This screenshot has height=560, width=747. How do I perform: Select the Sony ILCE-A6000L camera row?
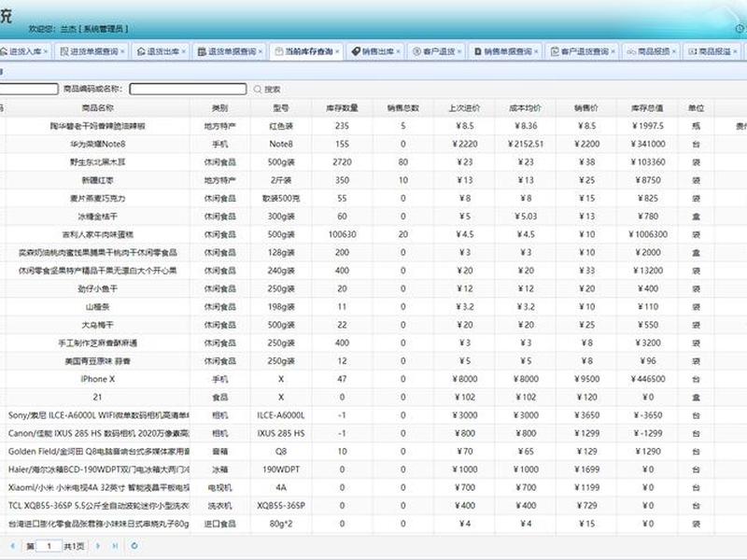pyautogui.click(x=373, y=415)
